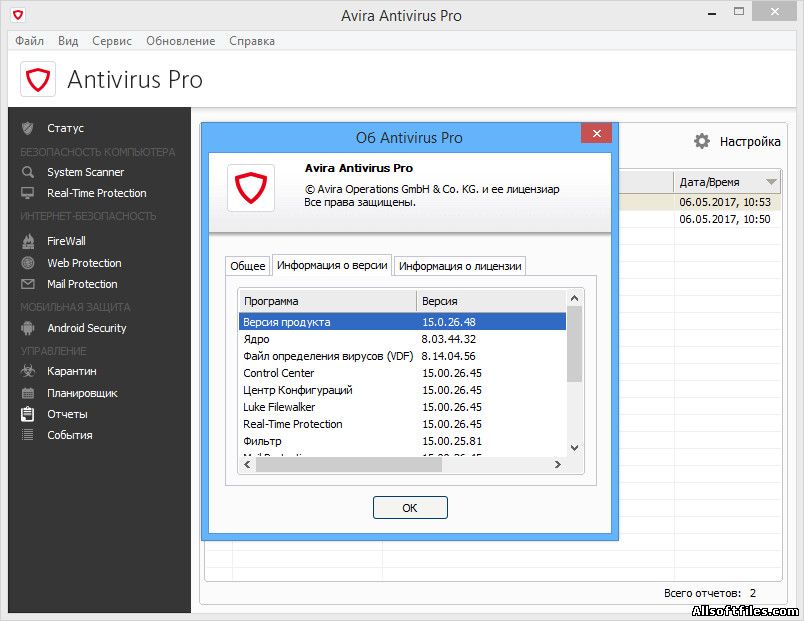Click the shield icon beside Статус
Screen dimensions: 804x621
click(x=28, y=128)
